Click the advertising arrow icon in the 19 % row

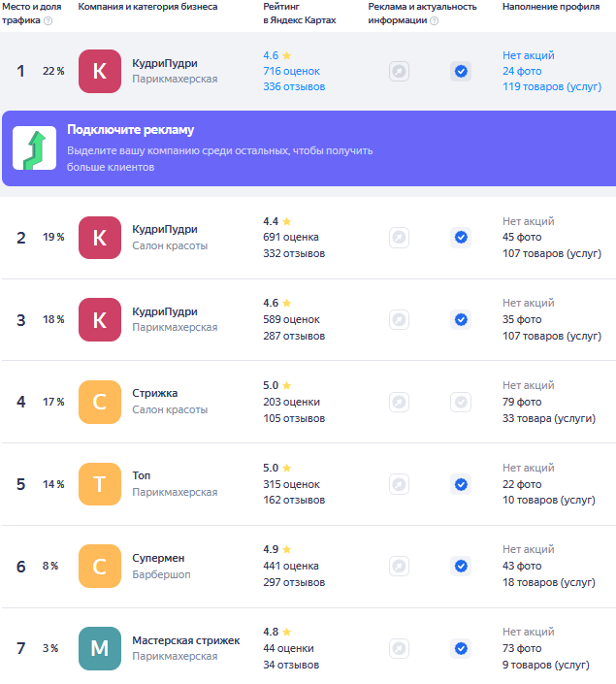pos(399,238)
